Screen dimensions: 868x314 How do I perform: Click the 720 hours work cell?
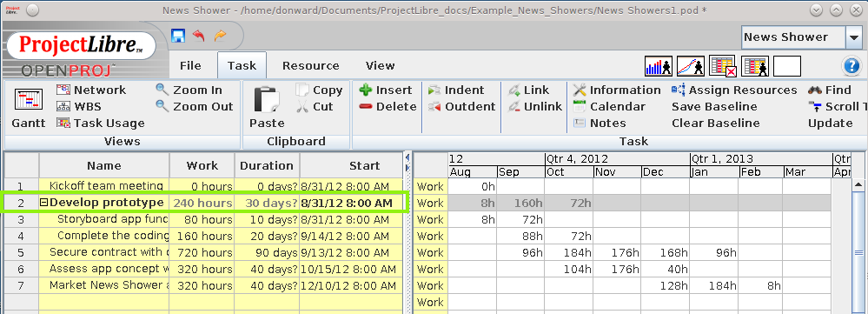(x=202, y=252)
